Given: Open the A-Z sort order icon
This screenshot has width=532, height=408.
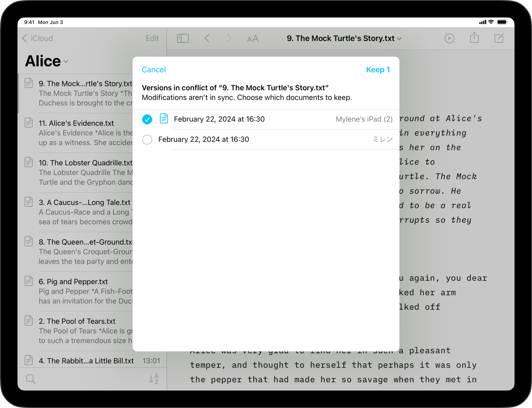Looking at the screenshot, I should (x=154, y=379).
